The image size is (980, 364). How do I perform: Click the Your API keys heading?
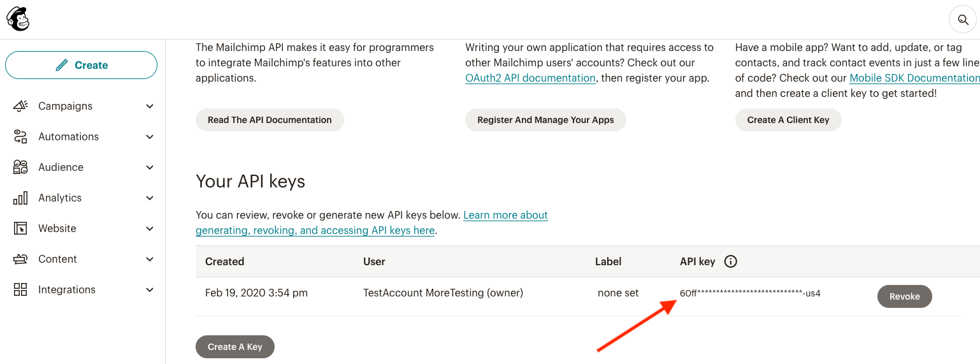250,182
